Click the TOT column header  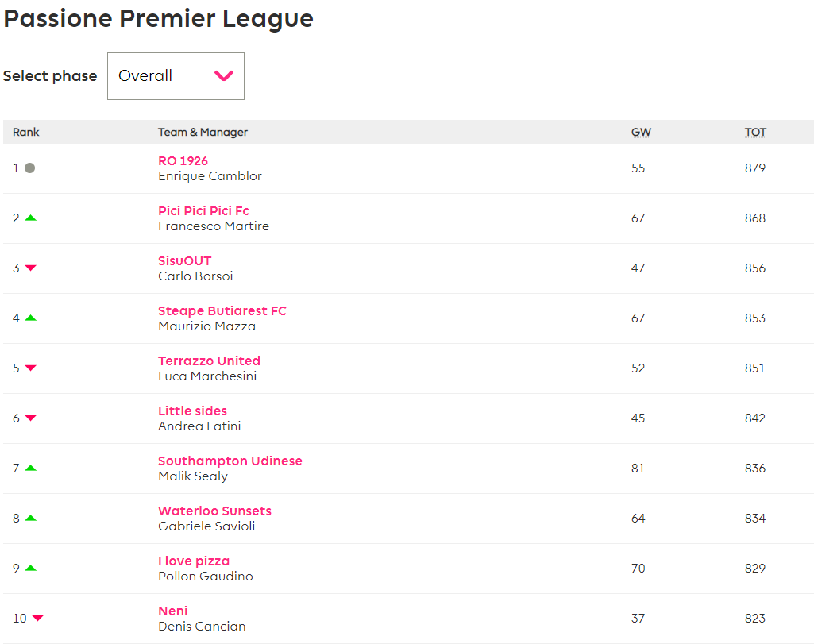point(755,133)
